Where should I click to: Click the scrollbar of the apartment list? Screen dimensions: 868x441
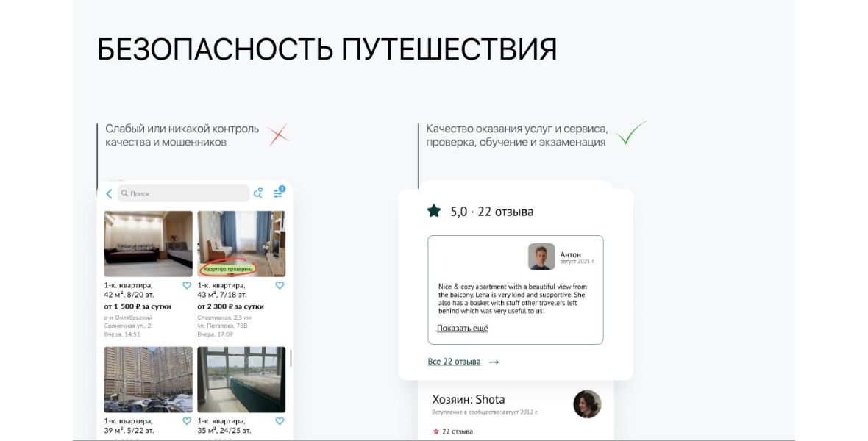291,358
